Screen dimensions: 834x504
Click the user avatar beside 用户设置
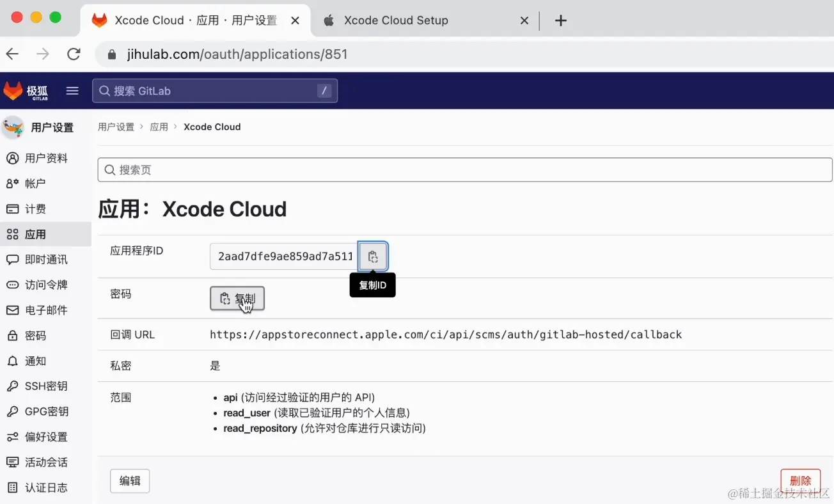tap(13, 127)
